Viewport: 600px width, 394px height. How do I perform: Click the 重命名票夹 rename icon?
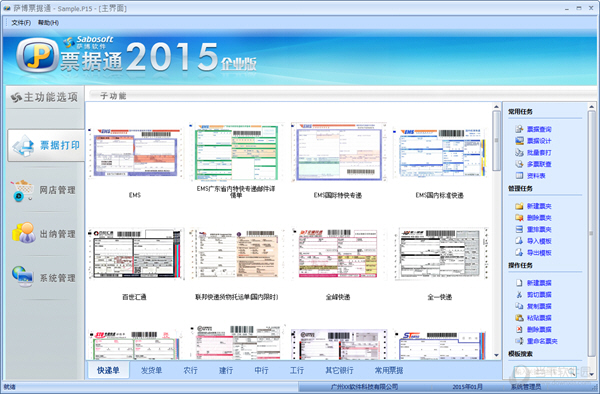click(x=519, y=341)
